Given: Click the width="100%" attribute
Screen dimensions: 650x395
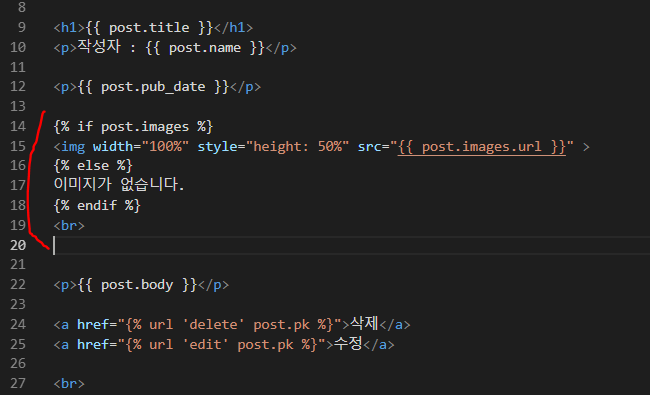Looking at the screenshot, I should click(141, 146).
